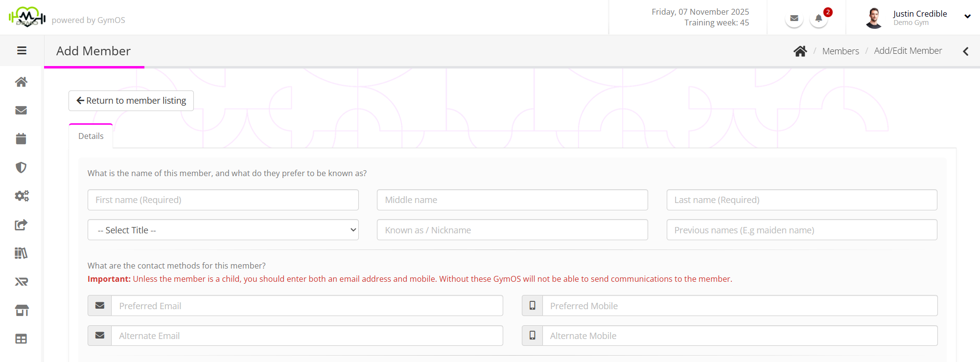Focus the Preferred Email field
This screenshot has width=980, height=362.
[307, 306]
